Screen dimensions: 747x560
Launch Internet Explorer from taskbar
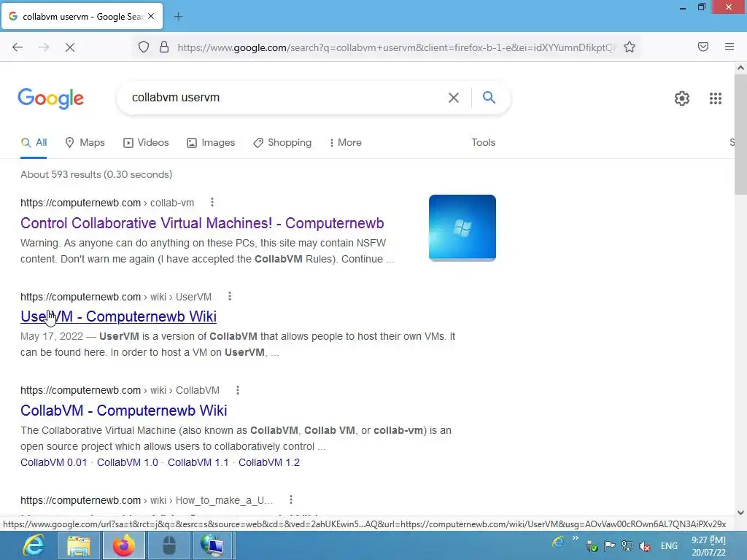tap(34, 545)
